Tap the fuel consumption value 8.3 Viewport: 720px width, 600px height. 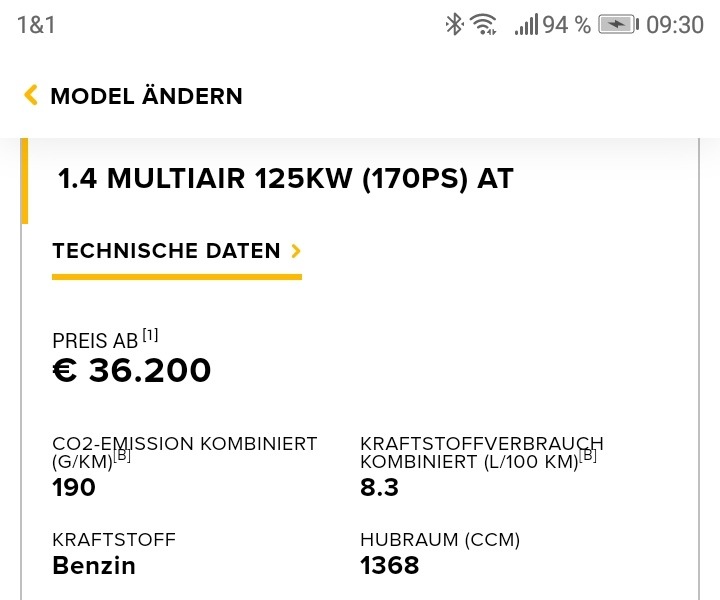379,488
